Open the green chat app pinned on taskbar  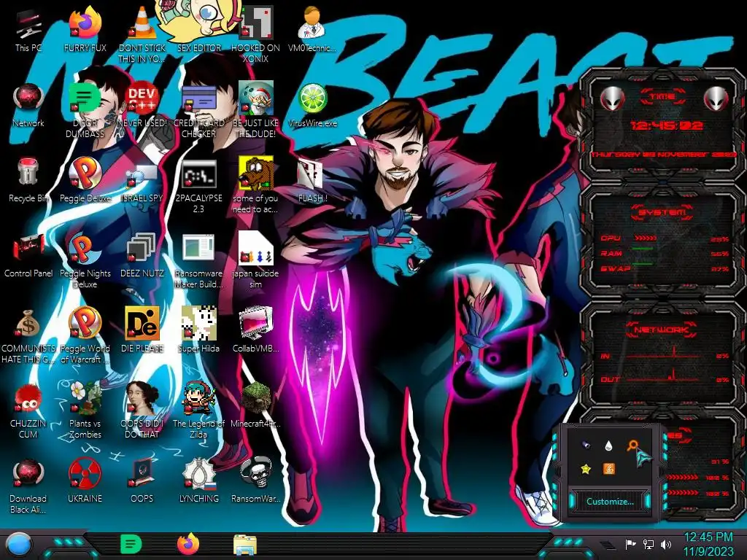131,544
